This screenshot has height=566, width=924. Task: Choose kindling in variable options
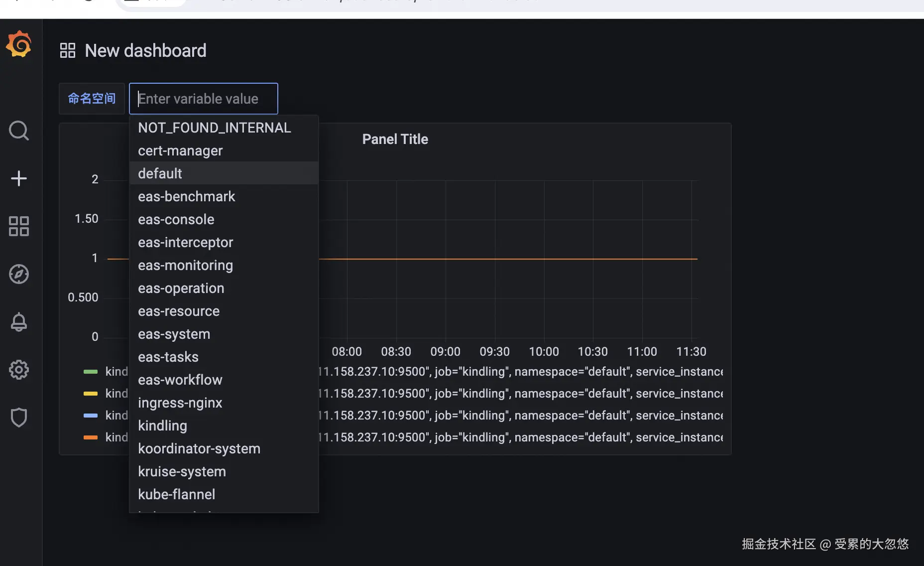point(163,425)
